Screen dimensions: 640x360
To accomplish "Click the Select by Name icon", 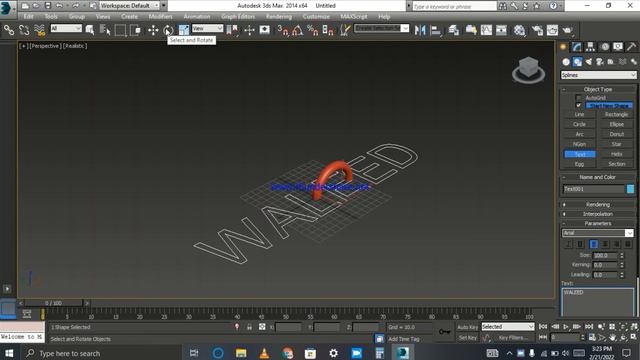I will coord(105,30).
